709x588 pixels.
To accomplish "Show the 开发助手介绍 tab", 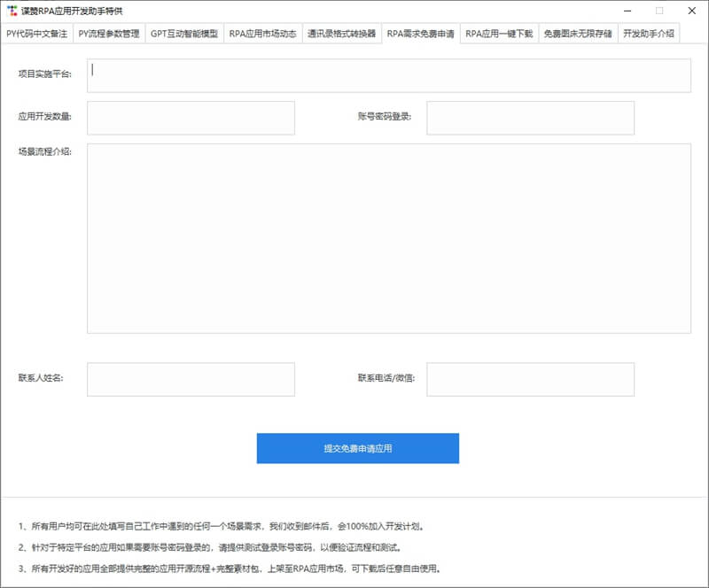I will [x=649, y=34].
